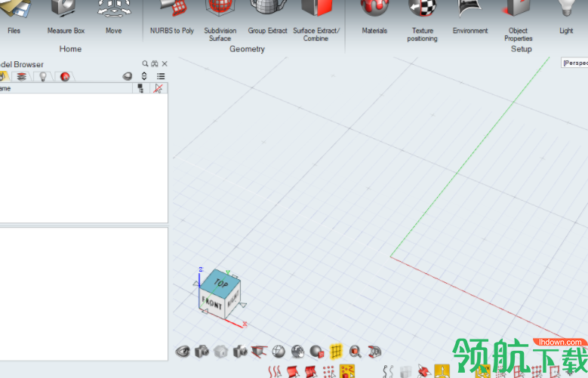Open the Home ribbon group
Image resolution: width=588 pixels, height=378 pixels.
point(70,49)
